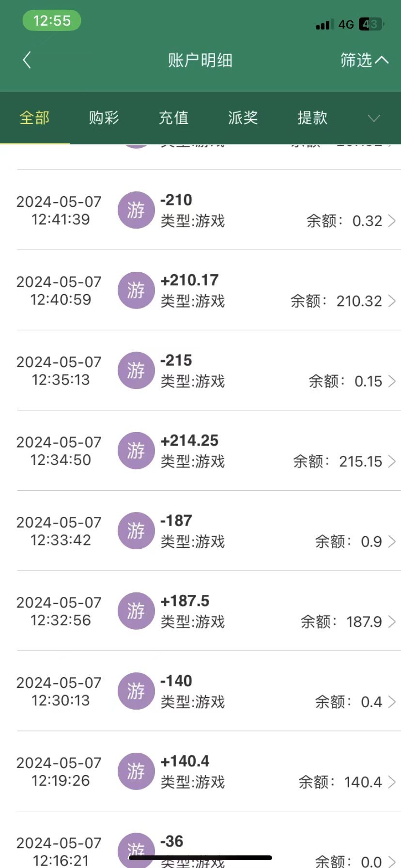This screenshot has width=401, height=868.
Task: Open the 提款 tab
Action: point(312,118)
